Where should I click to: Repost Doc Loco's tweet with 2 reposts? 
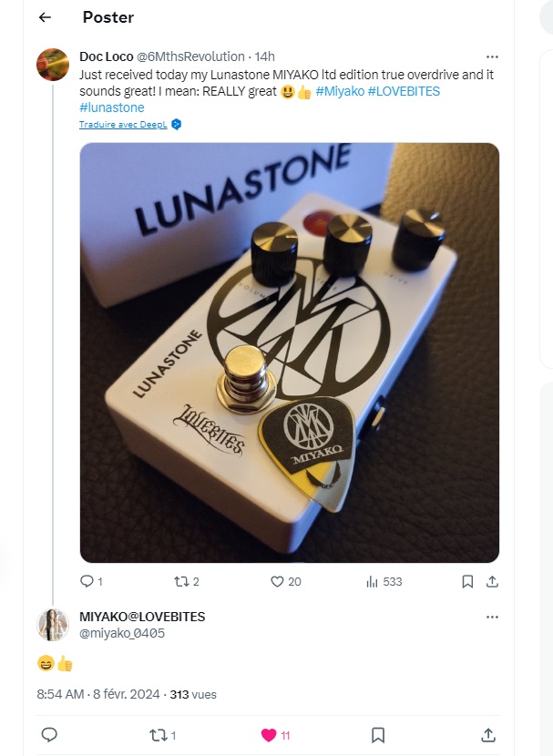(x=180, y=581)
